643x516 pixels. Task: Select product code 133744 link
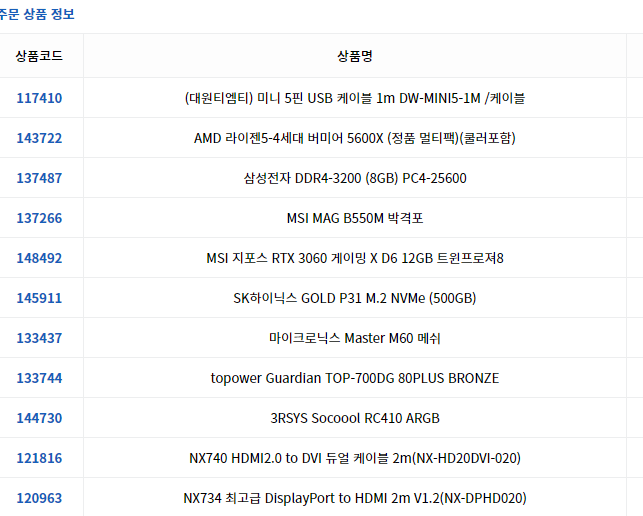39,378
